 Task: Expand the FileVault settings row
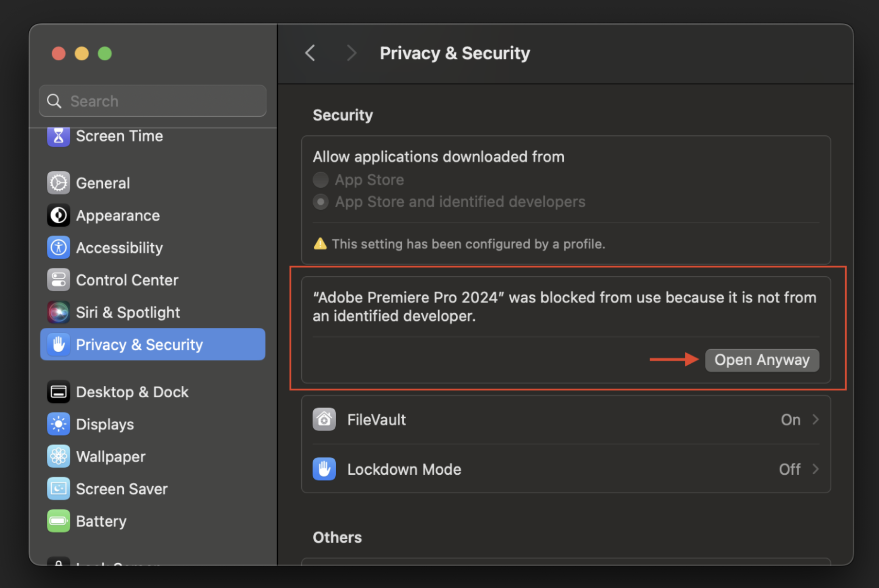815,419
